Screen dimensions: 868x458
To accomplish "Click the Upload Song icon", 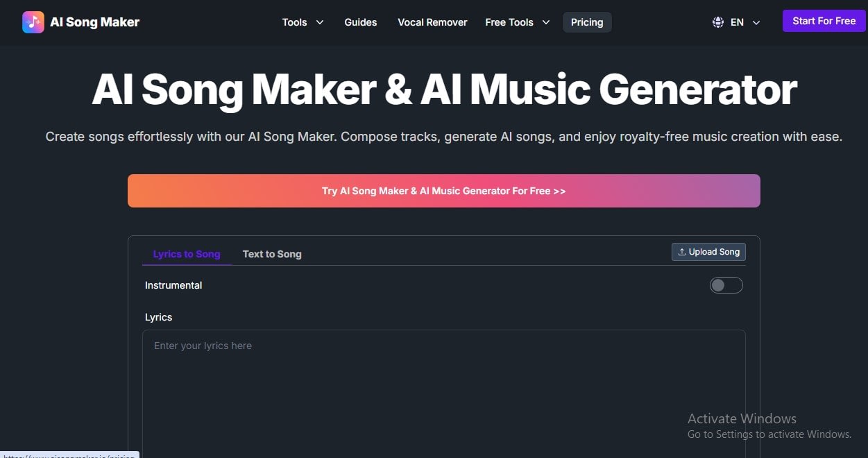I will click(682, 251).
